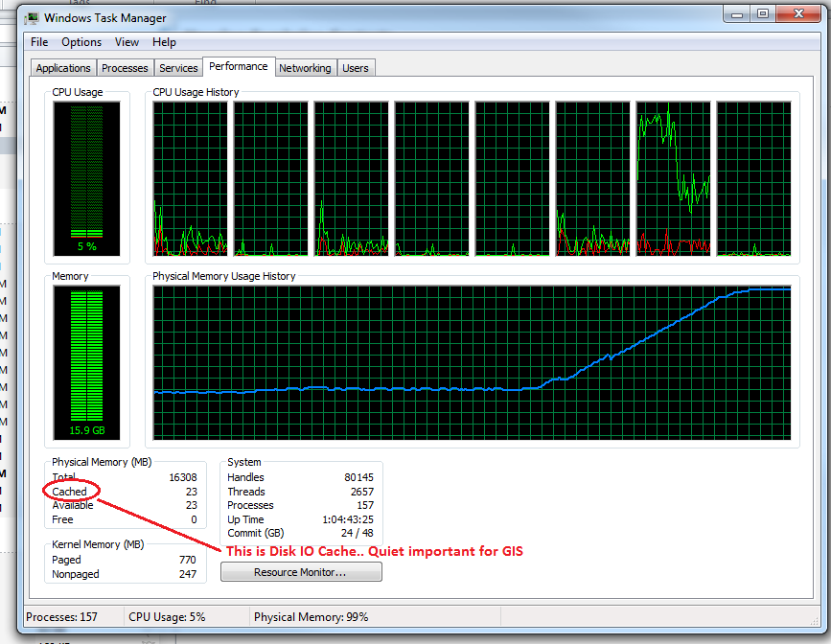Click the Memory 15.9 GB gauge
The image size is (831, 644).
(87, 362)
